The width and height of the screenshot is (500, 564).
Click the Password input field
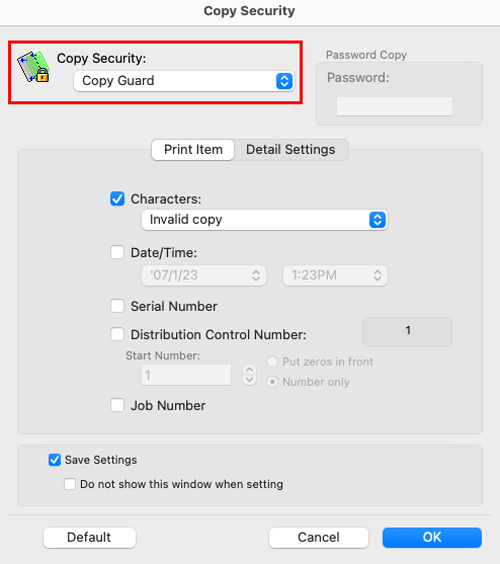click(x=395, y=106)
